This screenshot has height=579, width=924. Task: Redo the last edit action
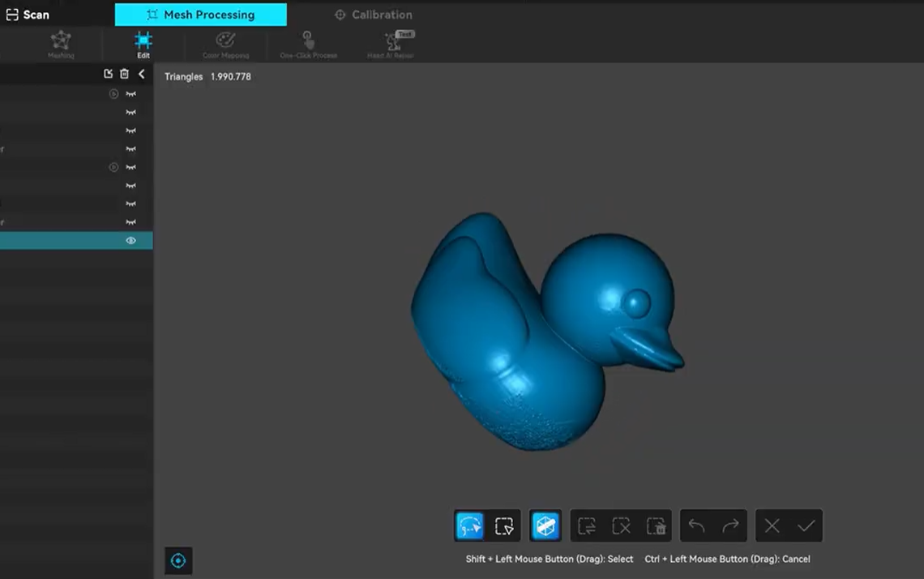coord(730,526)
